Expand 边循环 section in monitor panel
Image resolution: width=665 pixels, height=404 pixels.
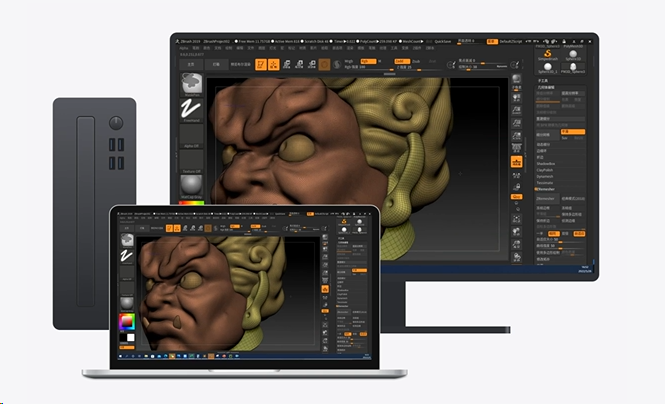pos(542,151)
